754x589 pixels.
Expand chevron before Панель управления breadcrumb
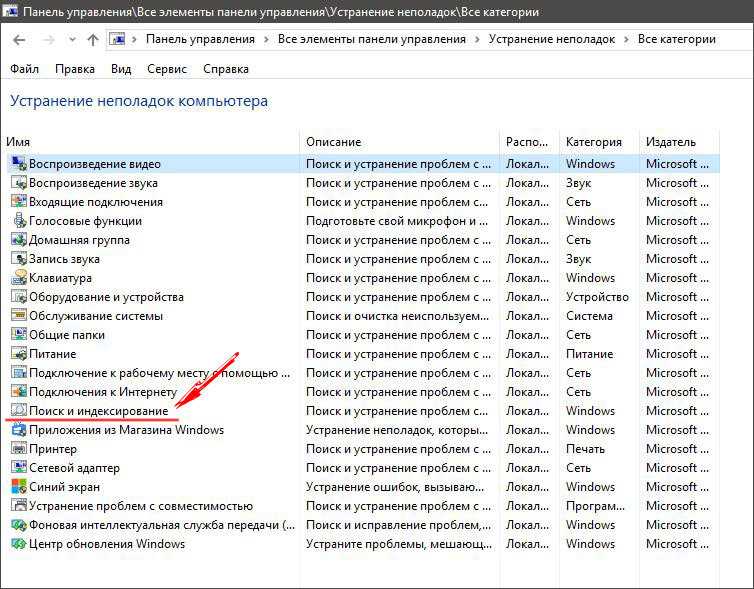click(x=135, y=39)
